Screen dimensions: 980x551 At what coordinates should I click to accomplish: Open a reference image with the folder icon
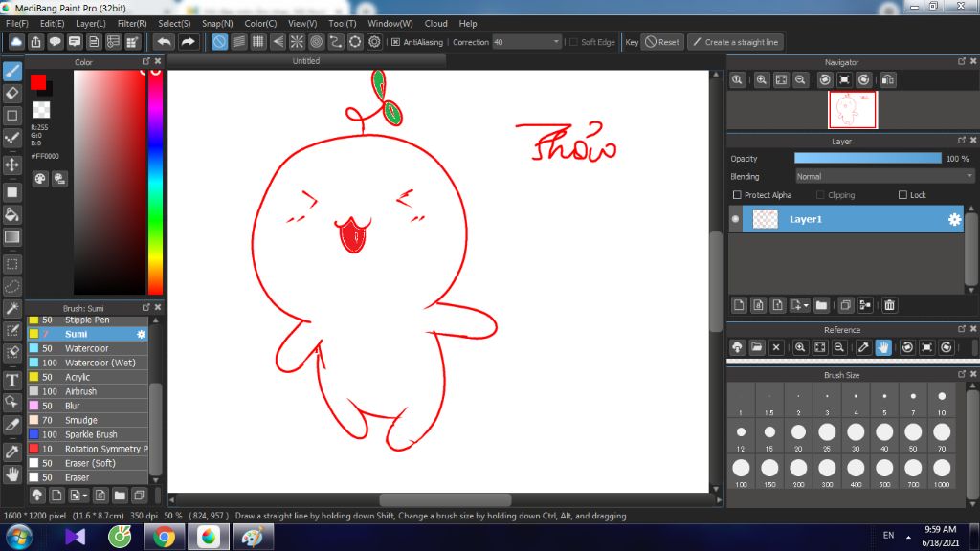click(x=757, y=347)
